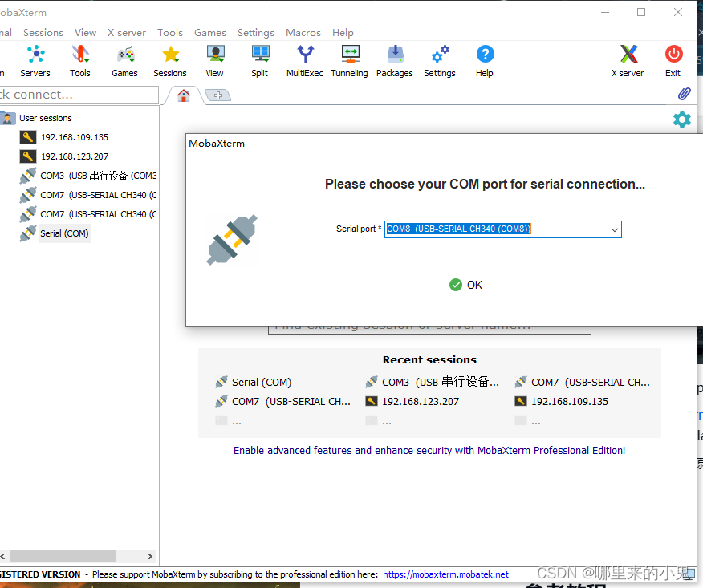Image resolution: width=703 pixels, height=588 pixels.
Task: Click the plug icon beside Serial (COM)
Action: [x=28, y=233]
